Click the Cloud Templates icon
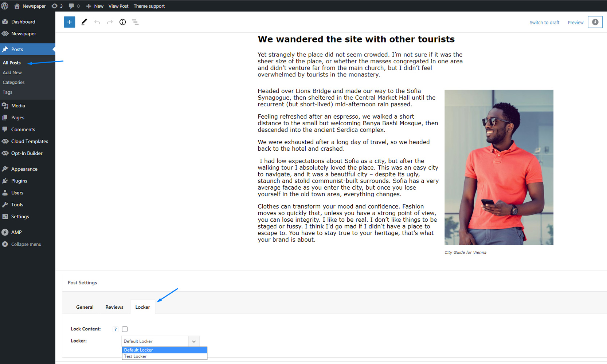This screenshot has height=364, width=607. 5,141
